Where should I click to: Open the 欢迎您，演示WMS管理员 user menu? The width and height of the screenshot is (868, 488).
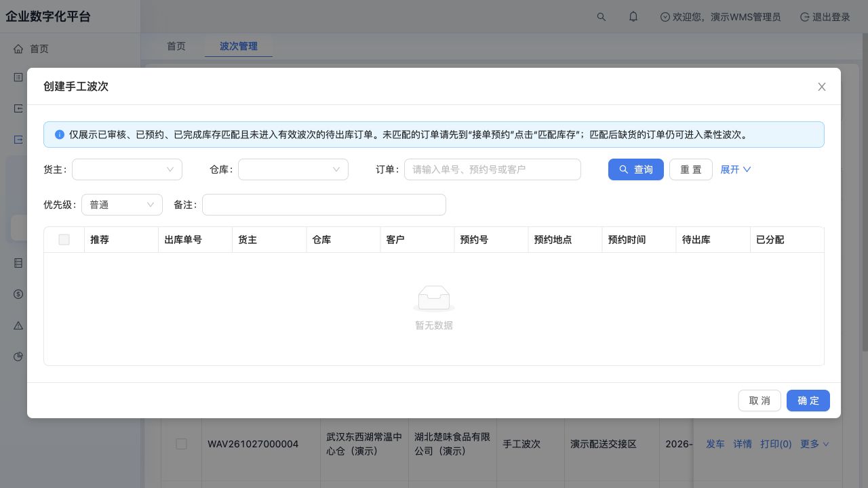[x=720, y=17]
